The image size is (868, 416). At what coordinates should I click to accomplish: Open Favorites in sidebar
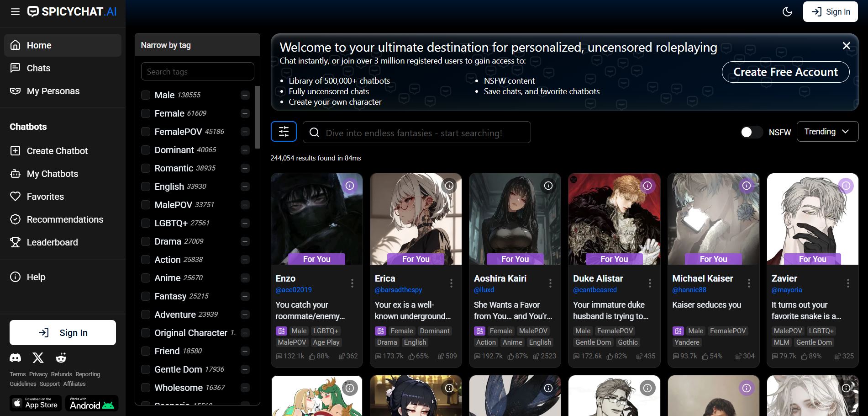pos(63,197)
